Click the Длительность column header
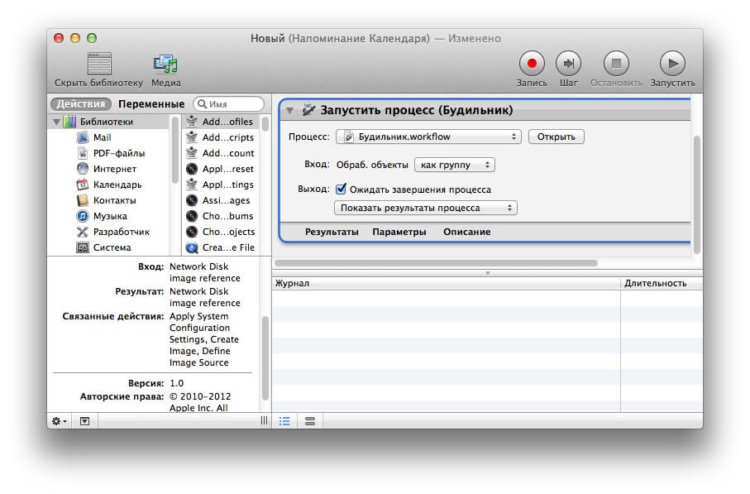 [x=662, y=284]
